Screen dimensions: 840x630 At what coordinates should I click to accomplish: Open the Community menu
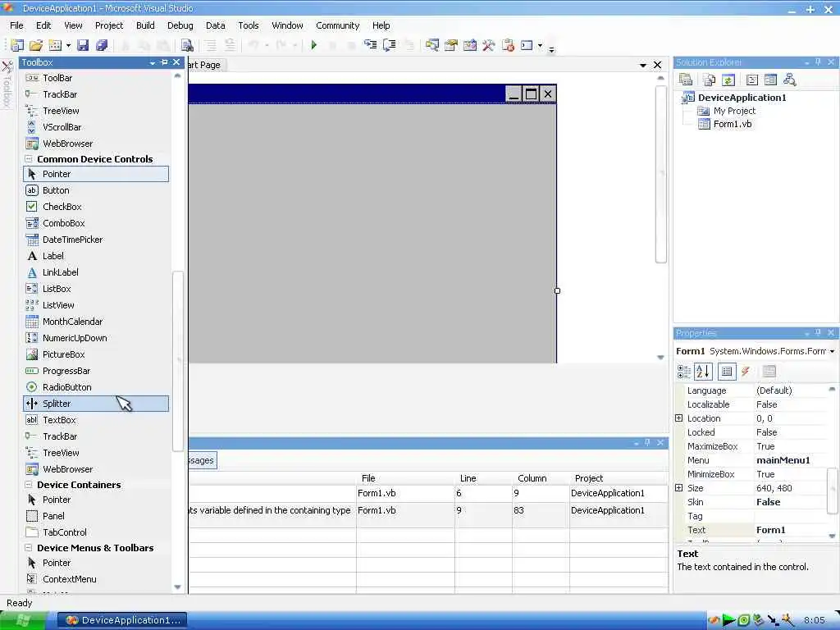[x=337, y=25]
